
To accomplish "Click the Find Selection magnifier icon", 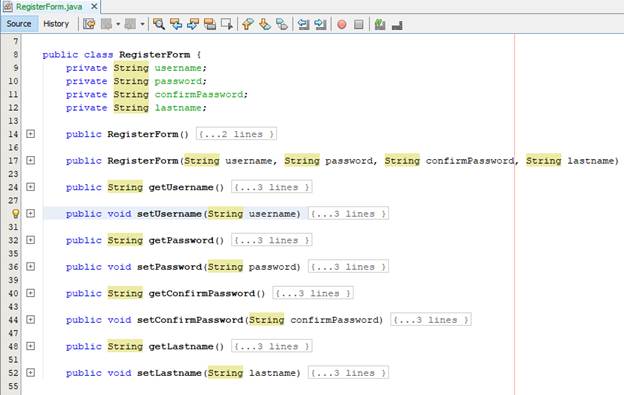I will pos(159,24).
